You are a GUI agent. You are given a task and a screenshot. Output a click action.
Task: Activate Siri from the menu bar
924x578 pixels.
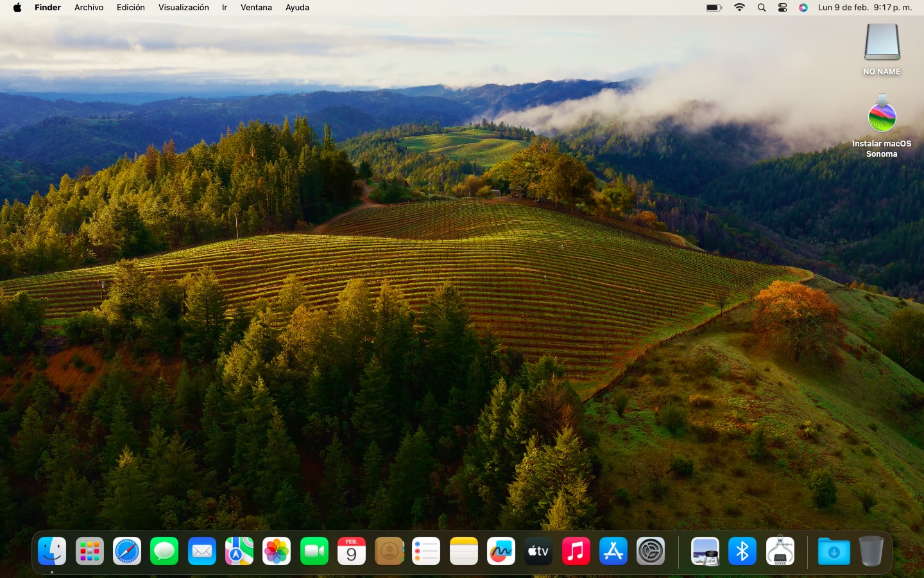tap(803, 8)
